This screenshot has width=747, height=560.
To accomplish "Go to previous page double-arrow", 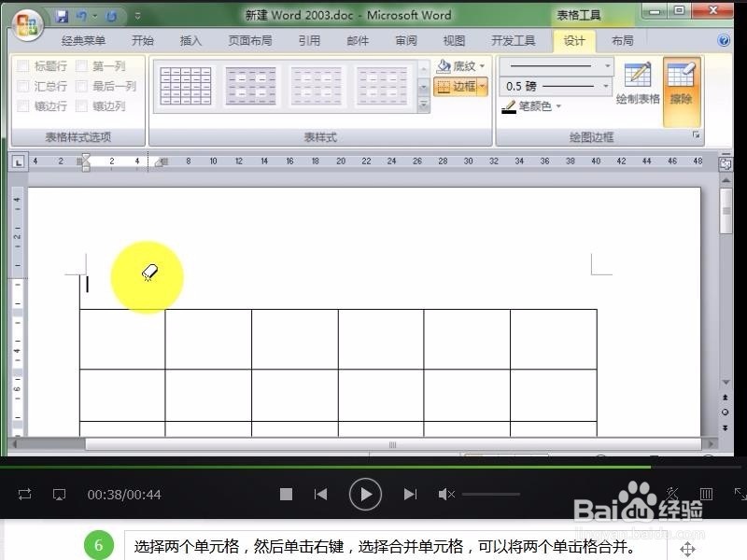I will [x=726, y=398].
